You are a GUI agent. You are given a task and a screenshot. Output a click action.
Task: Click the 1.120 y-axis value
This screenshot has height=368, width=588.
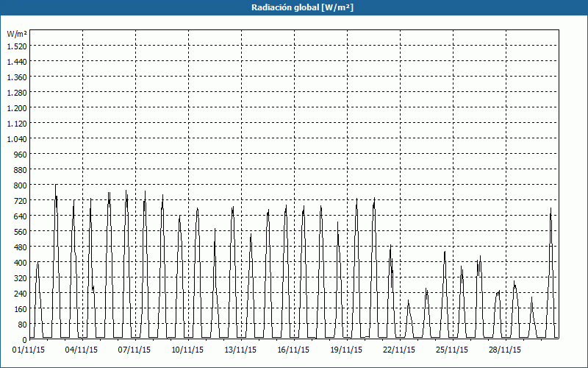pyautogui.click(x=17, y=124)
